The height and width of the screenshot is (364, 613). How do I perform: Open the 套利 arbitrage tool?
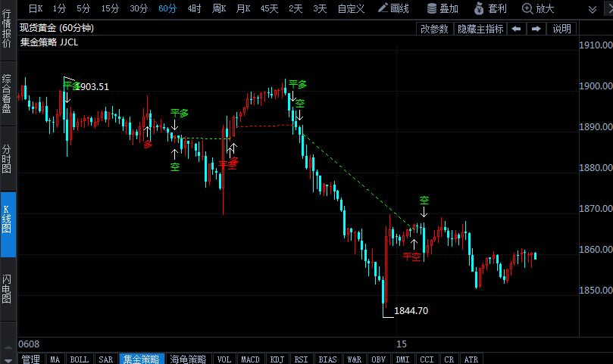(491, 8)
